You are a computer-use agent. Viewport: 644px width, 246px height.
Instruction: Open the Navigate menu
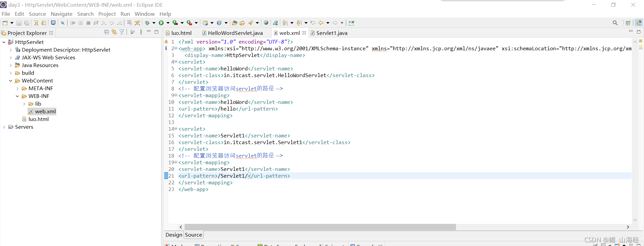pyautogui.click(x=61, y=14)
